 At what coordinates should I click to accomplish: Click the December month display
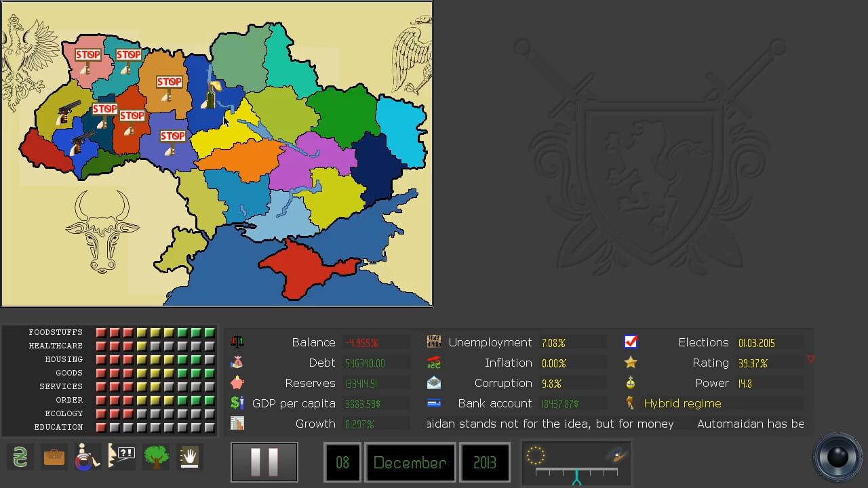coord(410,462)
